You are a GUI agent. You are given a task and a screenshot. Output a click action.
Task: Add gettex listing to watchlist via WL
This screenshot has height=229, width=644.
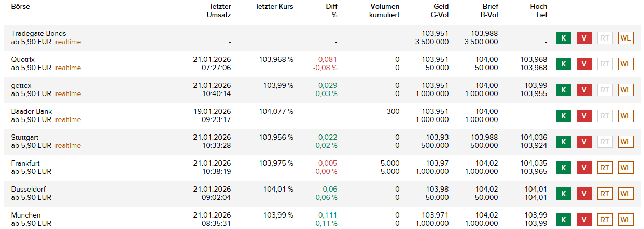tap(626, 90)
